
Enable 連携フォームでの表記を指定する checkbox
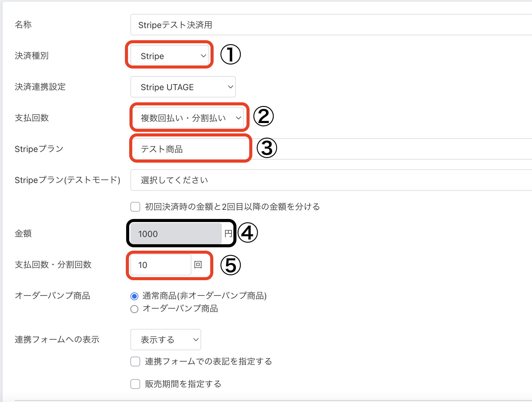[135, 361]
